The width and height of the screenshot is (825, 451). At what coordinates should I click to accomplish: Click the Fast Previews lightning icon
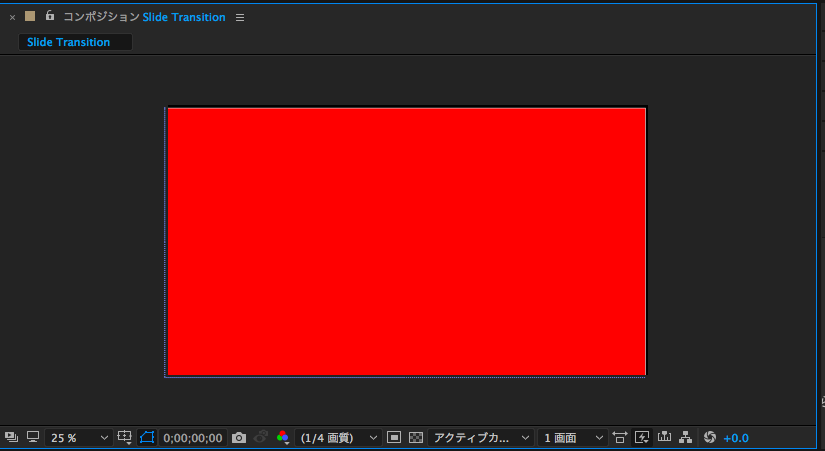(x=642, y=437)
